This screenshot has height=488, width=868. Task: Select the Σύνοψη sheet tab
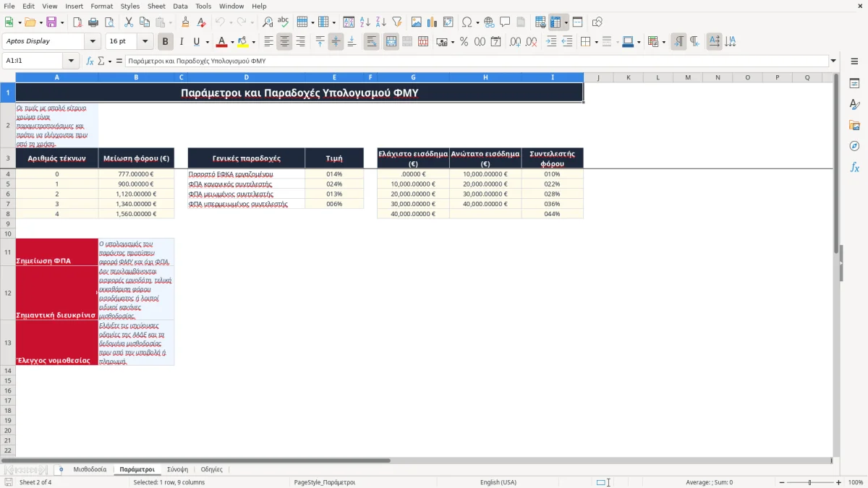(177, 469)
